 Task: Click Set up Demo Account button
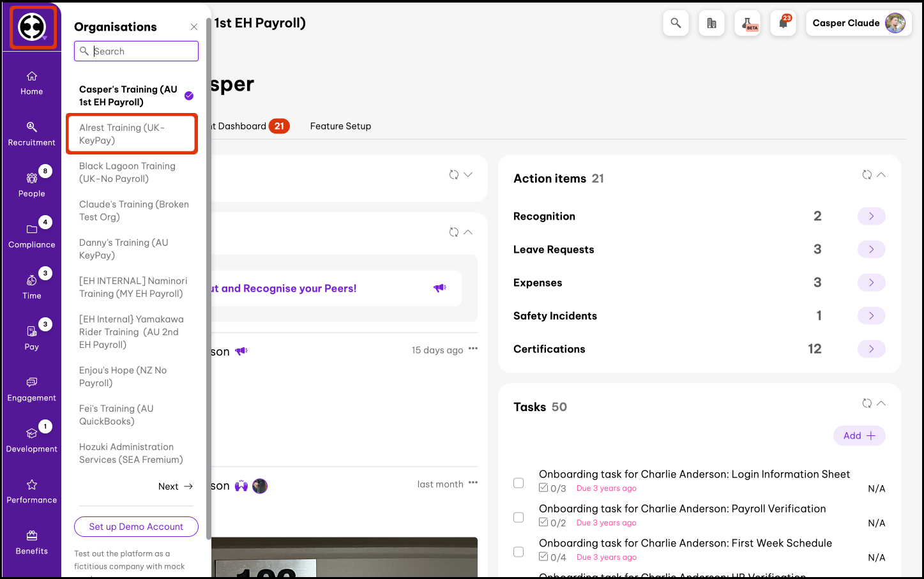click(x=136, y=527)
